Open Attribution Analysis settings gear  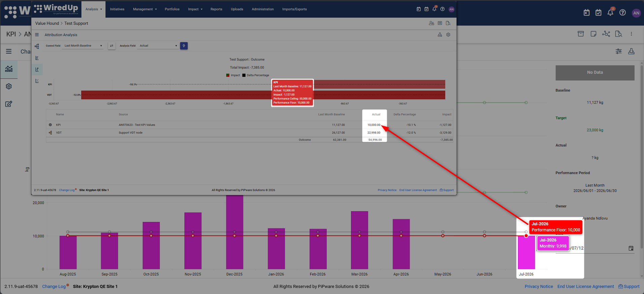448,35
